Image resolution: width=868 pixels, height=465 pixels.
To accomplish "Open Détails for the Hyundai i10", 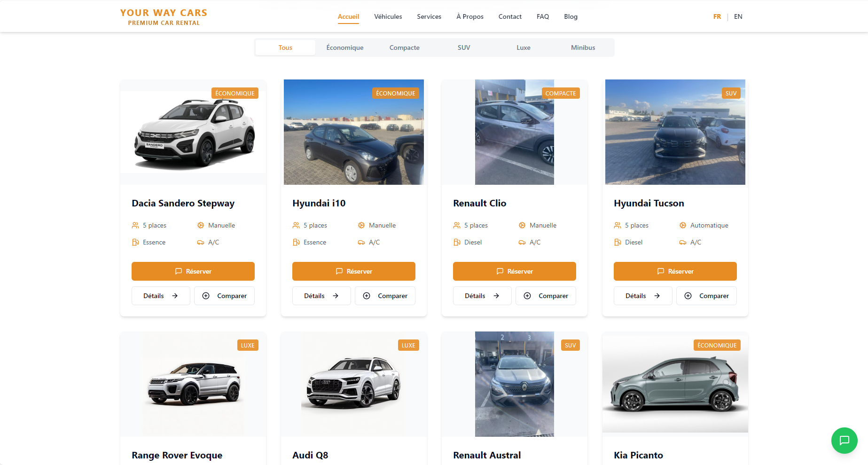I will point(321,296).
